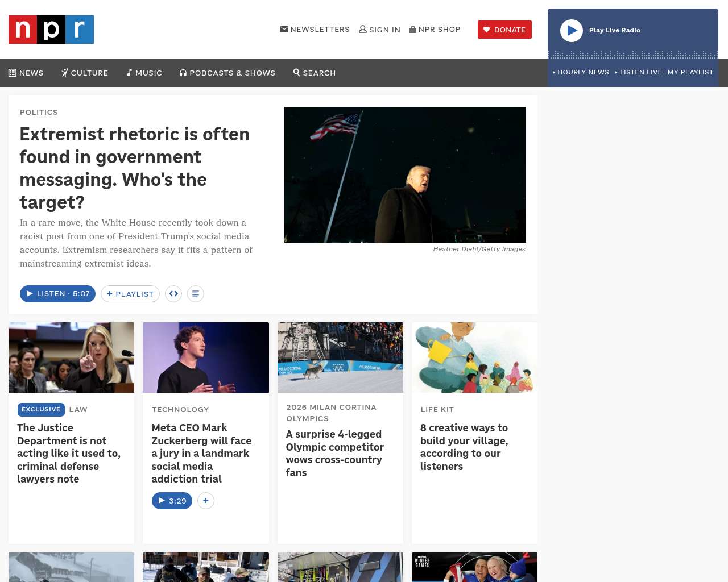Open the Culture menu
728x582 pixels.
tap(85, 73)
